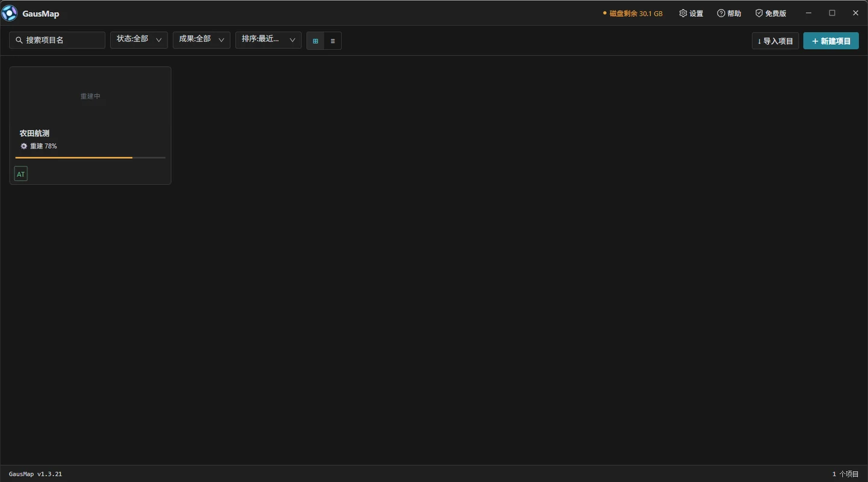Maximize the GausMap window
This screenshot has height=482, width=868.
click(x=832, y=13)
